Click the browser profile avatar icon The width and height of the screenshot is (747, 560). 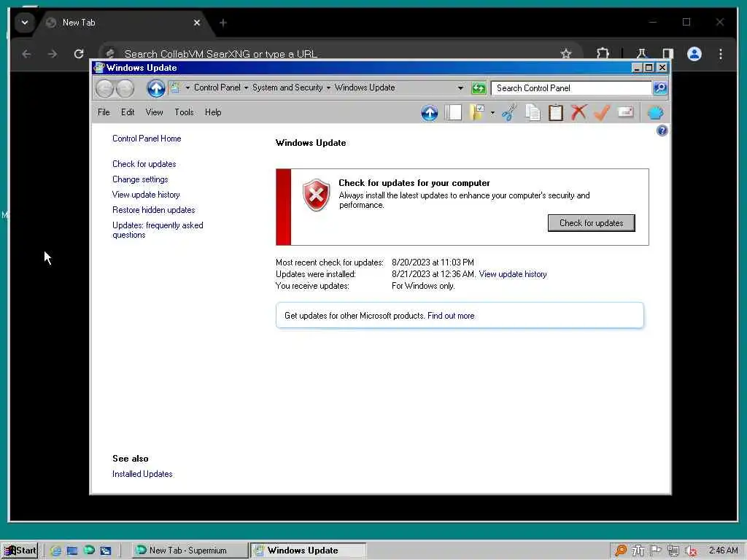(x=694, y=54)
